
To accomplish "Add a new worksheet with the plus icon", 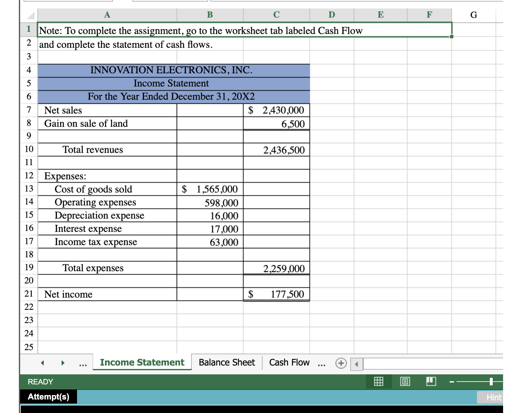I will coord(341,363).
